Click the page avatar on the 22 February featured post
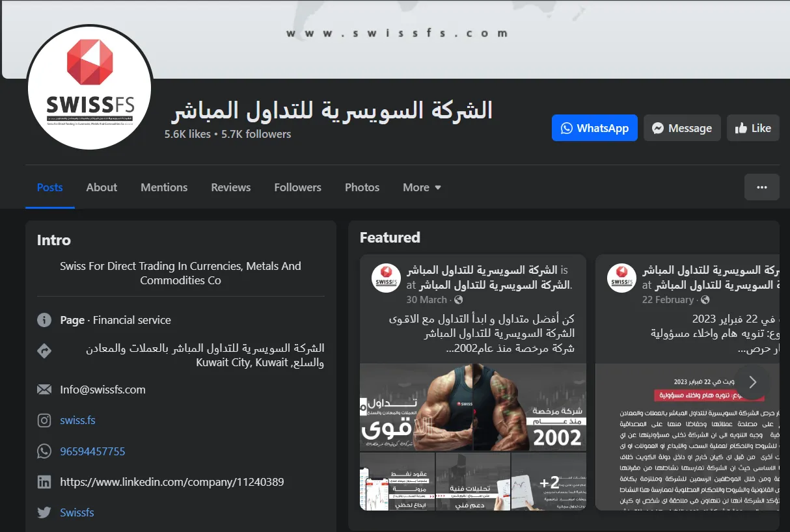Screen dimensions: 790x532 pos(621,278)
